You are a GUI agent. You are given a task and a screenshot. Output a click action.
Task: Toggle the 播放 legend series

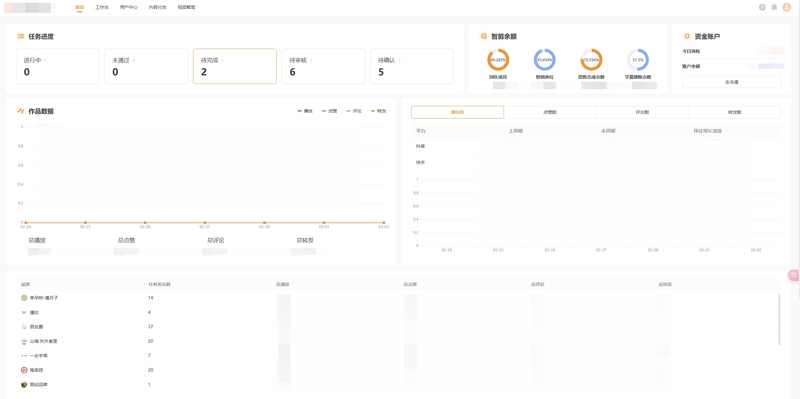coord(305,111)
